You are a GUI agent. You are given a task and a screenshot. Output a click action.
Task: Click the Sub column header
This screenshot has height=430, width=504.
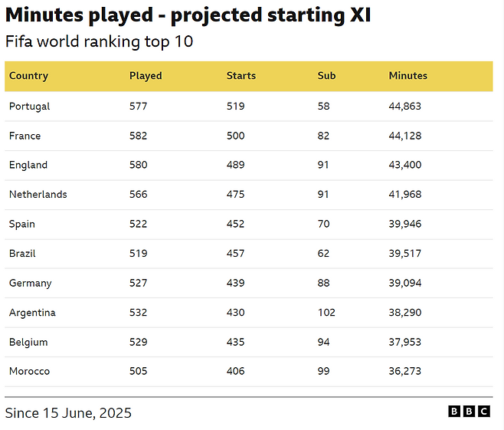coord(326,76)
